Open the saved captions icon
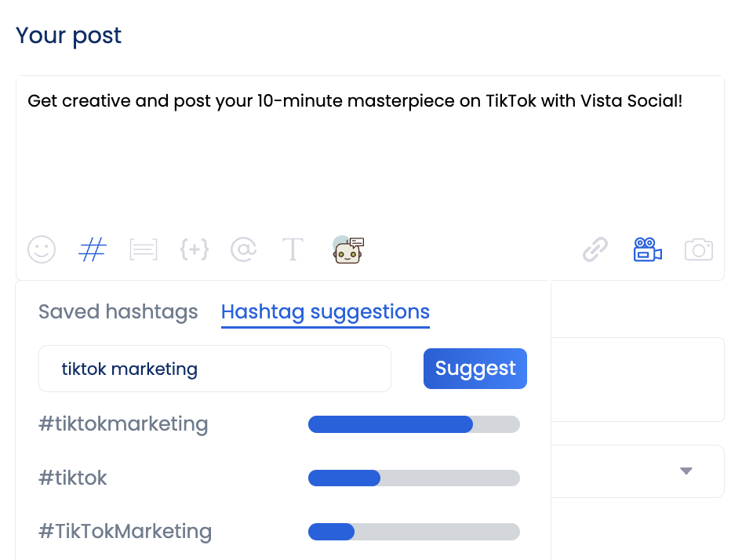742x560 pixels. [143, 249]
